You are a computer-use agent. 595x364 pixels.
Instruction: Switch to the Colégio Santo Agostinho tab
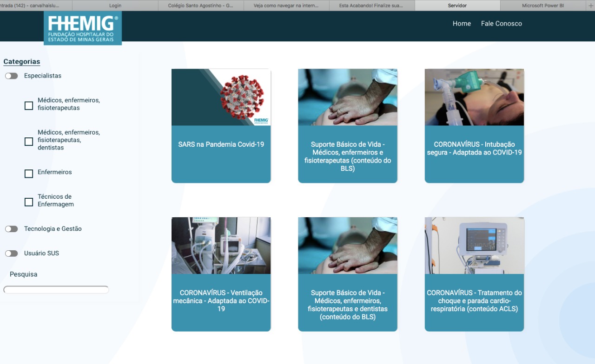coord(201,6)
